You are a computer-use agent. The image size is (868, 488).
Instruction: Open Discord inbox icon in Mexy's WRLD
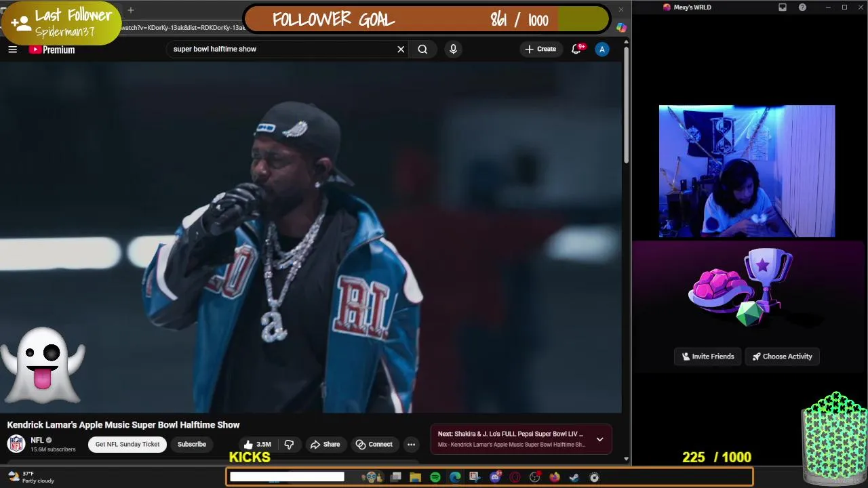coord(783,7)
